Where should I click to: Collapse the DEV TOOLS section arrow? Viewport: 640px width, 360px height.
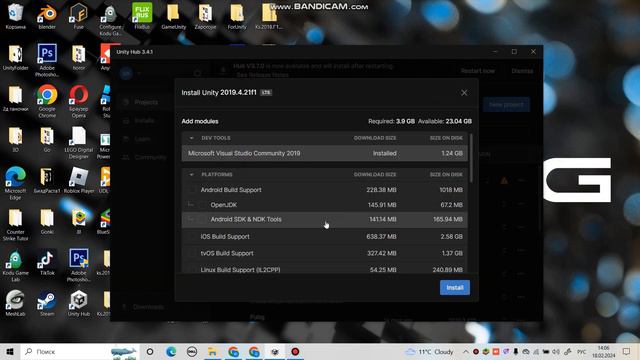click(x=191, y=138)
